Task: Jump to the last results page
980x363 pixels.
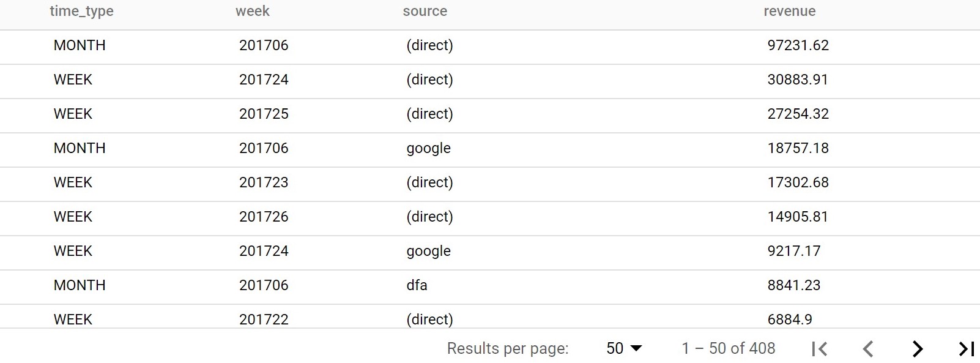Action: coord(966,349)
